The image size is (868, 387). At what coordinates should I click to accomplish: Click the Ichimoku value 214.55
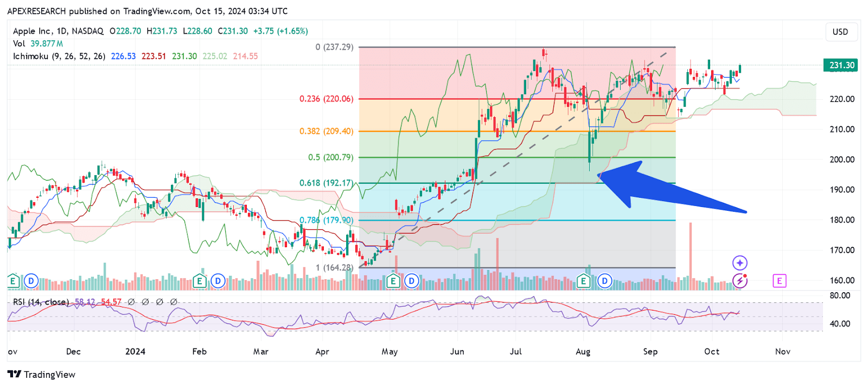click(245, 56)
